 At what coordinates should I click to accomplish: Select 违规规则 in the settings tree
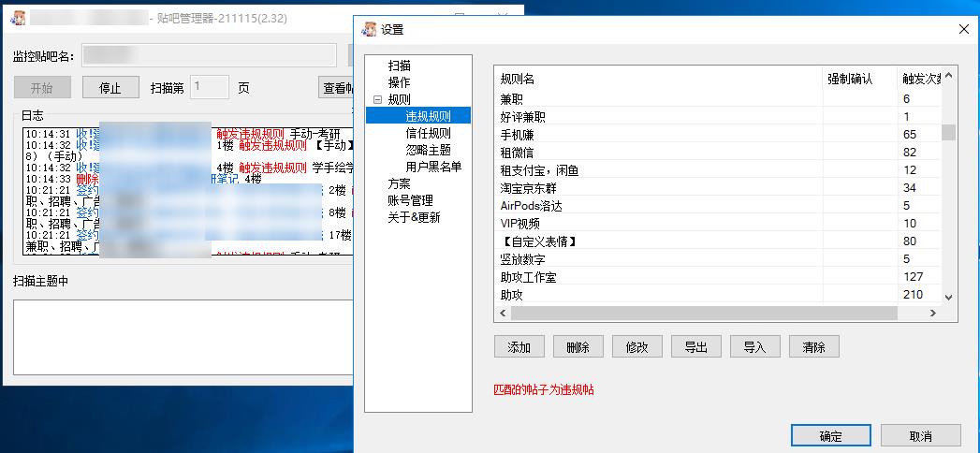pyautogui.click(x=428, y=116)
